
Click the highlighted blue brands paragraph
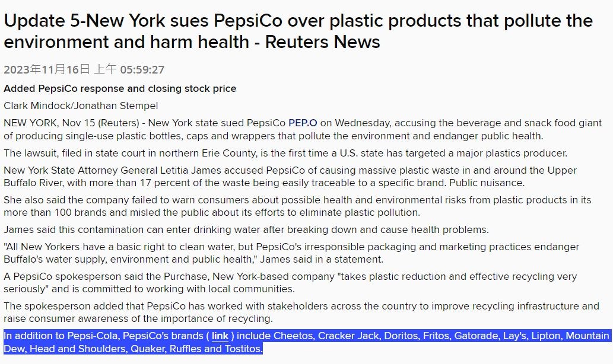[x=306, y=342]
